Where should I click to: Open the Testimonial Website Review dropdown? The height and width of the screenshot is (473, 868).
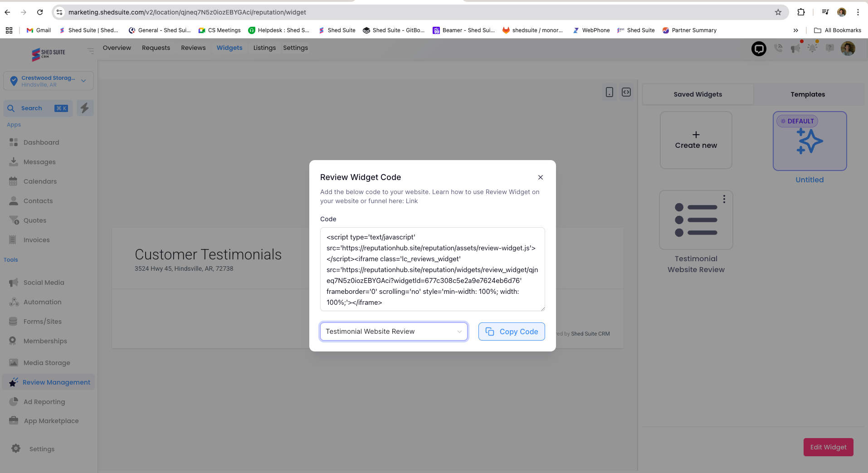[394, 332]
